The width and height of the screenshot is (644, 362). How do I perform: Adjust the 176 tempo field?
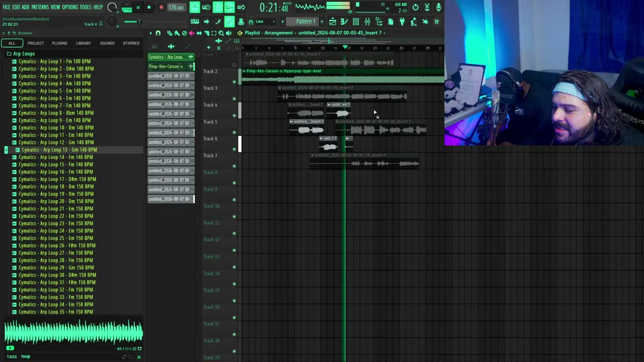click(x=177, y=8)
